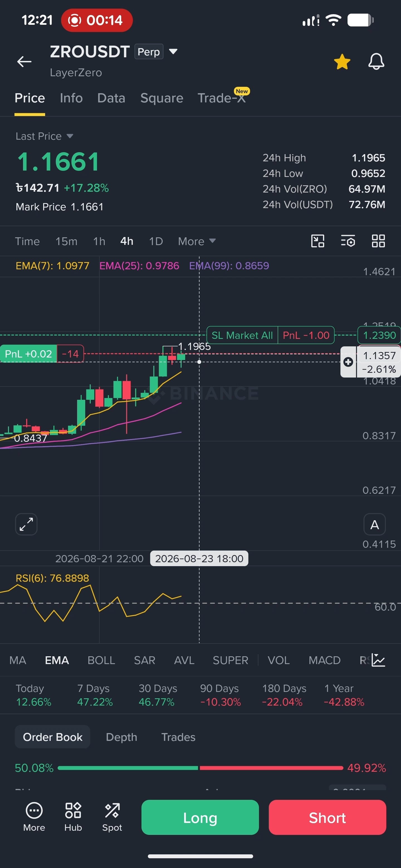Expand the ZROUSDT Perp pair dropdown arrow
This screenshot has width=401, height=868.
(173, 51)
